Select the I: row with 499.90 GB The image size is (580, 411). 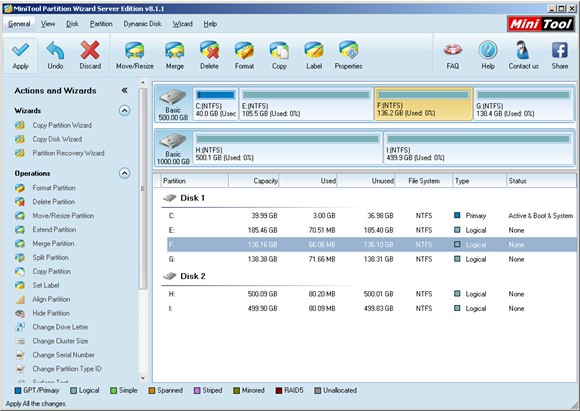[x=371, y=308]
